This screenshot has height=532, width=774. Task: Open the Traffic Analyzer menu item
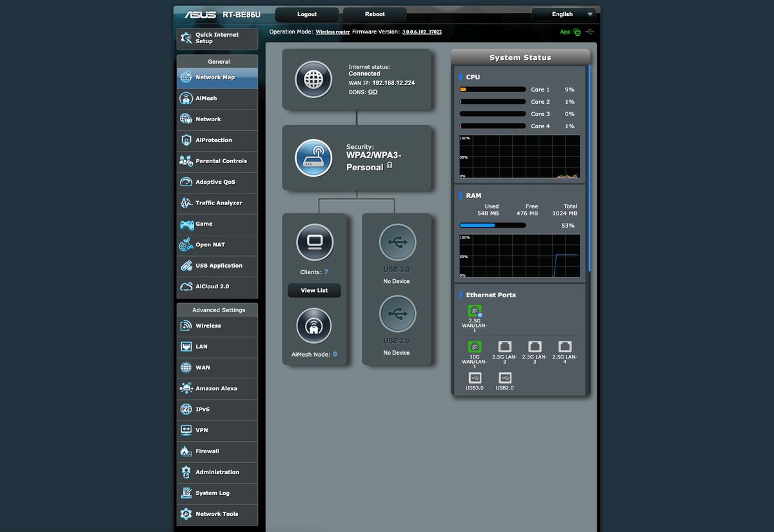pyautogui.click(x=217, y=202)
